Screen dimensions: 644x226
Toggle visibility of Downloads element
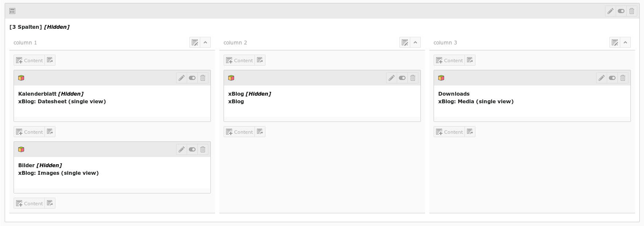(612, 78)
